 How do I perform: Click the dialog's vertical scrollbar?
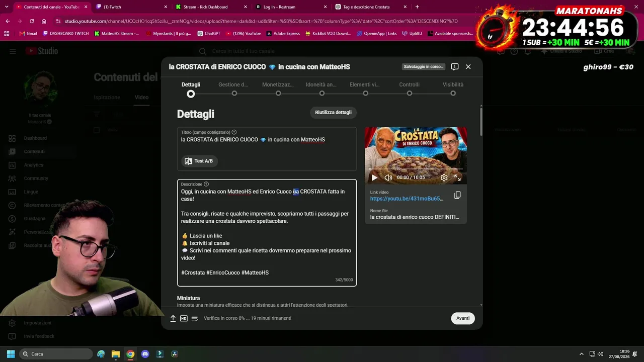point(481,121)
